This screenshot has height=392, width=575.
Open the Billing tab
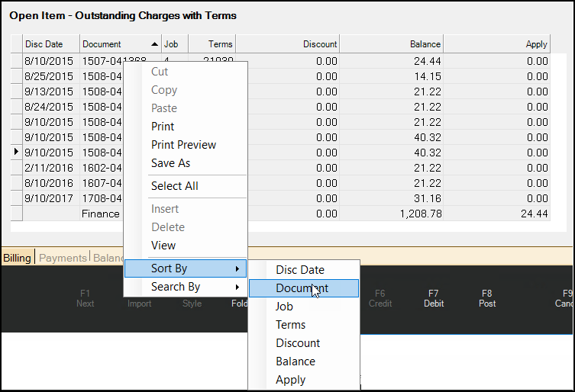point(17,258)
